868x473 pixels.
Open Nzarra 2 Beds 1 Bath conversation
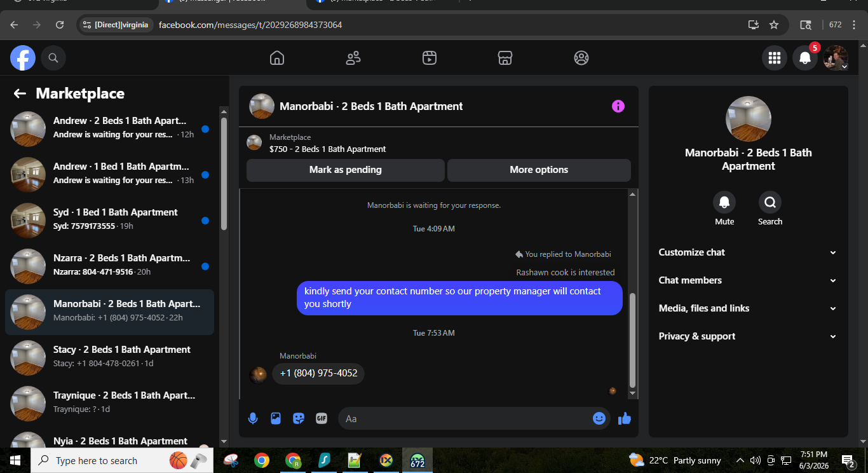tap(109, 266)
